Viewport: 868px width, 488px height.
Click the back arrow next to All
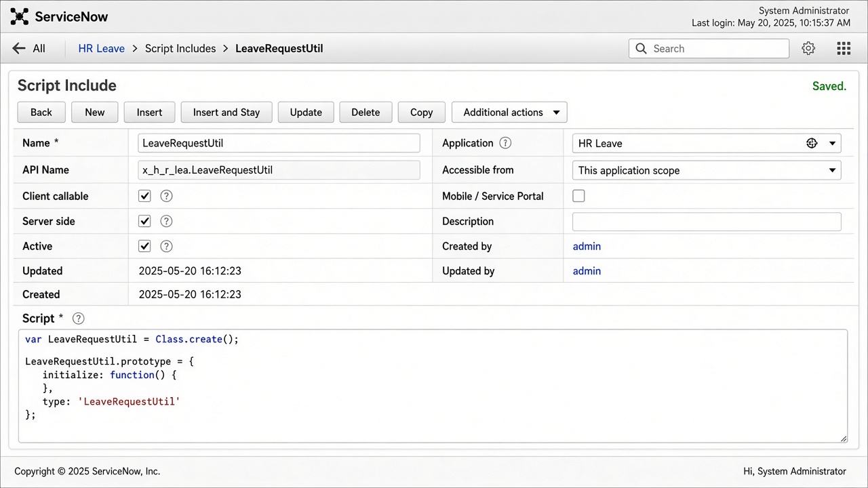click(x=18, y=49)
